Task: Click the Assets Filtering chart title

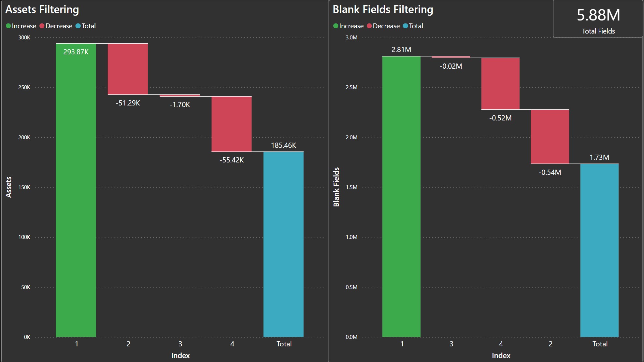Action: (x=42, y=10)
